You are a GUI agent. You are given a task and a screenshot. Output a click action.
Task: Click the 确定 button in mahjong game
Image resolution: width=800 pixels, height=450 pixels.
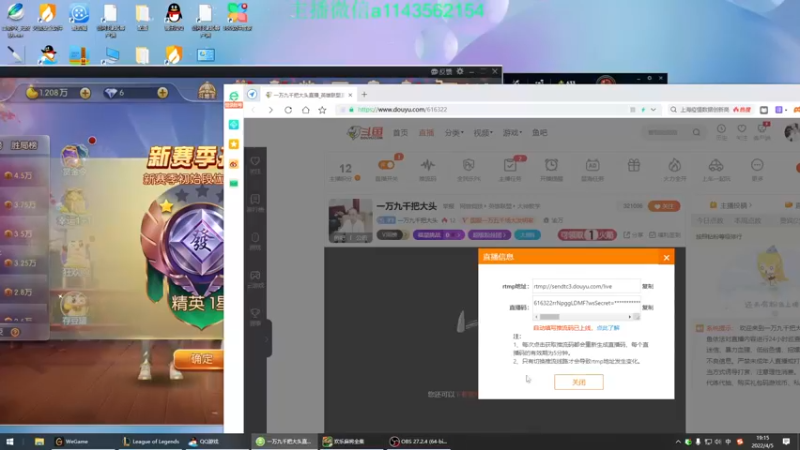pos(199,359)
